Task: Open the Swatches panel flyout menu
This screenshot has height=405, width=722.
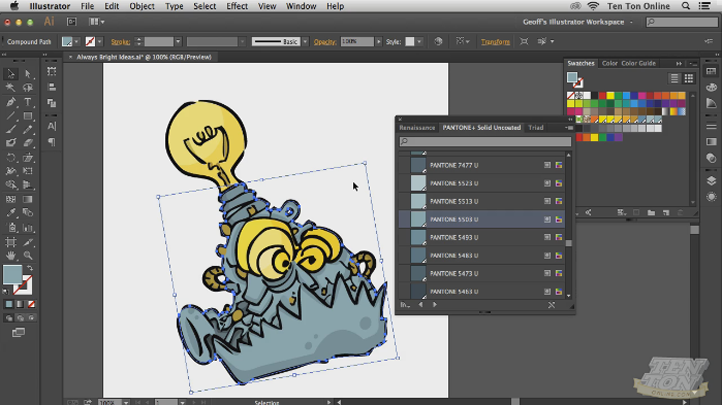Action: (693, 64)
